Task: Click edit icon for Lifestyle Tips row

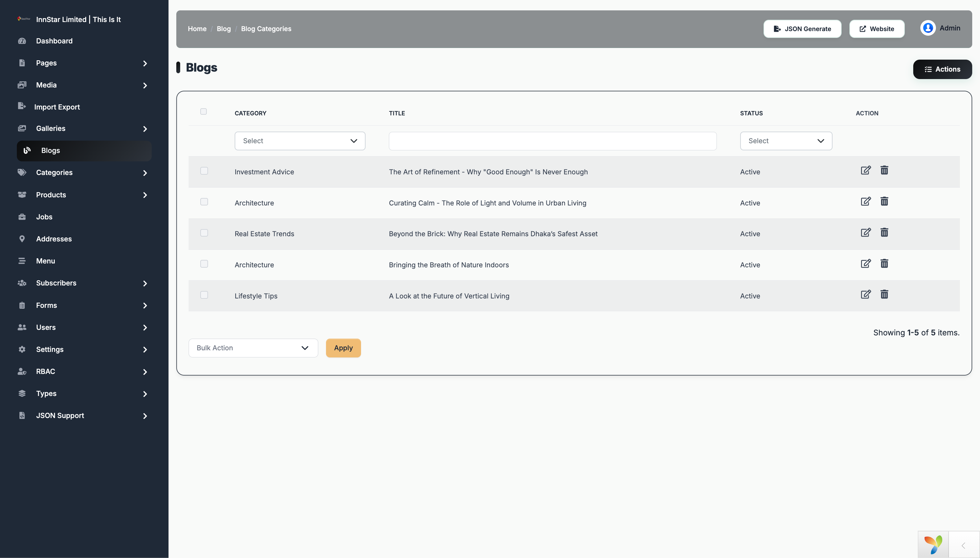Action: tap(865, 294)
